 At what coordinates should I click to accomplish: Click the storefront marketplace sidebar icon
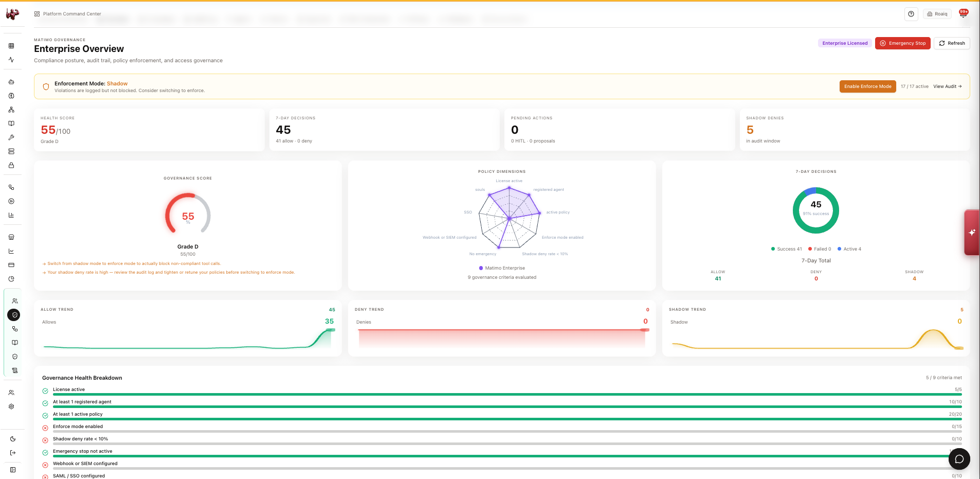pyautogui.click(x=11, y=237)
